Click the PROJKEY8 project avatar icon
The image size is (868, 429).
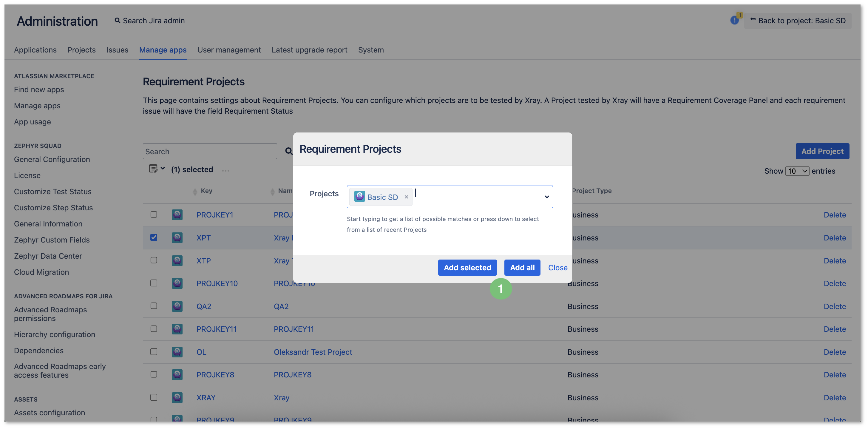click(177, 375)
